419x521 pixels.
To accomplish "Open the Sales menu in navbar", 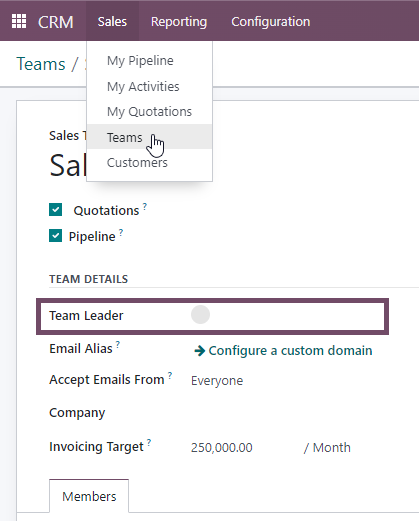I will (112, 21).
